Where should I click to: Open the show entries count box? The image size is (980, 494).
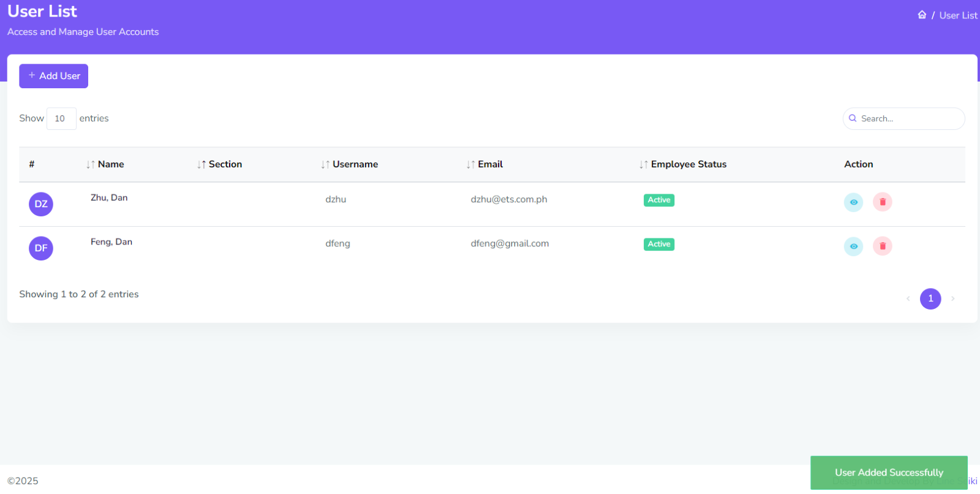(x=61, y=118)
